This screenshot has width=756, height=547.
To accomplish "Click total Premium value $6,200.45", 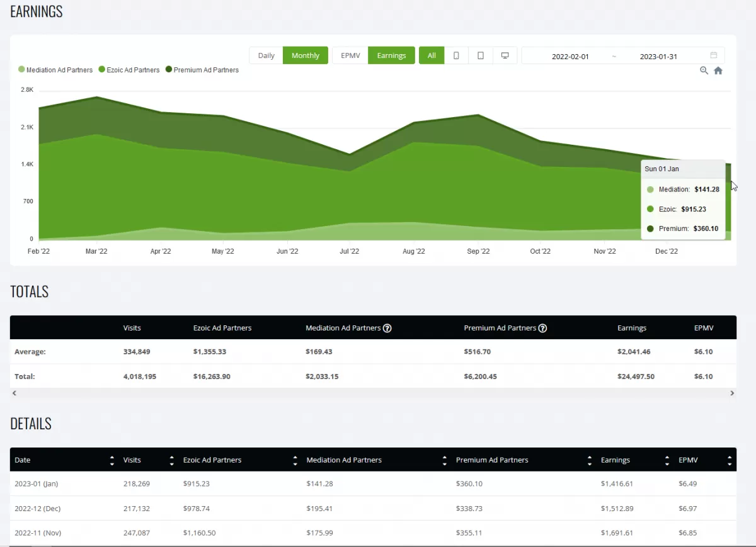I will (481, 376).
